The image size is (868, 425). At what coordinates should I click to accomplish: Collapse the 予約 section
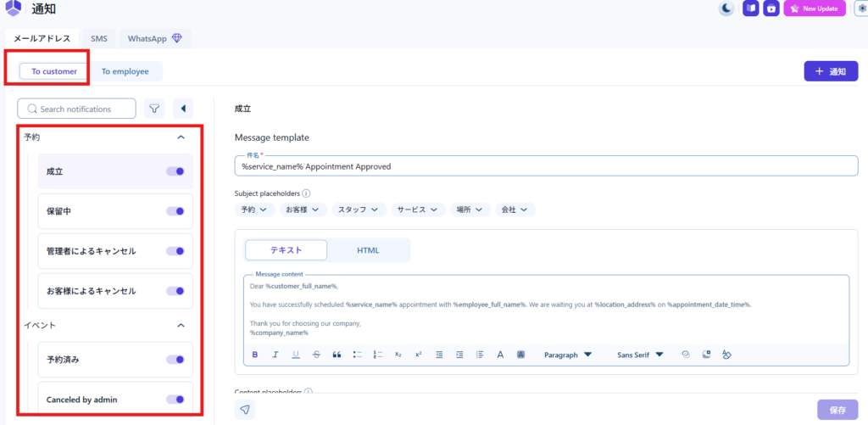pos(181,137)
